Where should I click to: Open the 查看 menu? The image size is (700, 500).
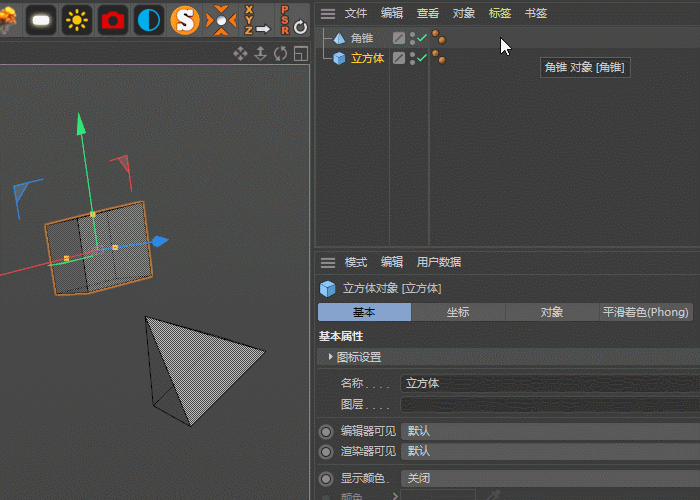click(x=428, y=13)
